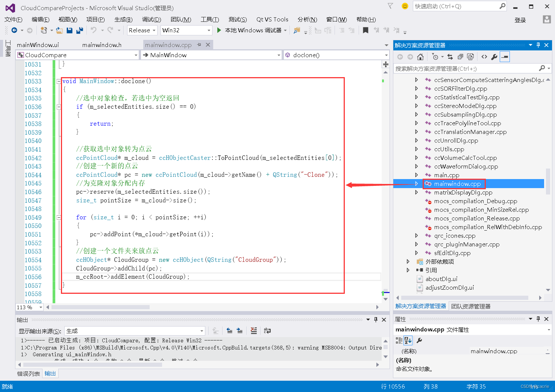Image resolution: width=555 pixels, height=392 pixels.
Task: Expand the 引用 references node
Action: pyautogui.click(x=408, y=270)
